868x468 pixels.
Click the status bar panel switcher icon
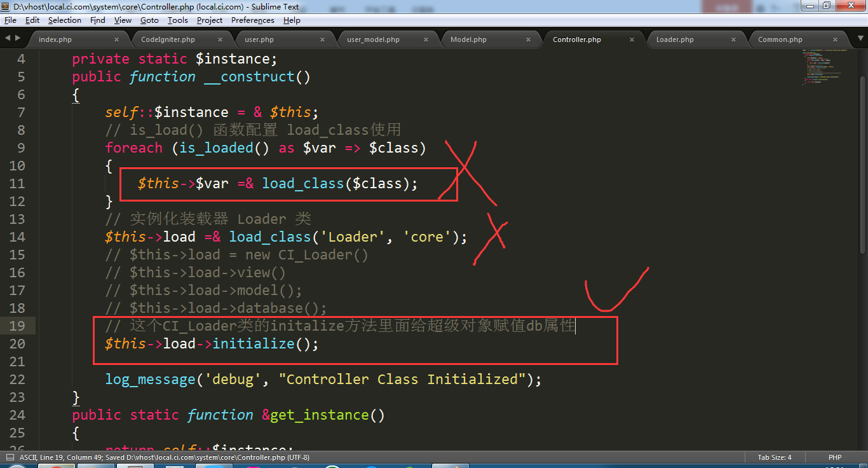10,457
